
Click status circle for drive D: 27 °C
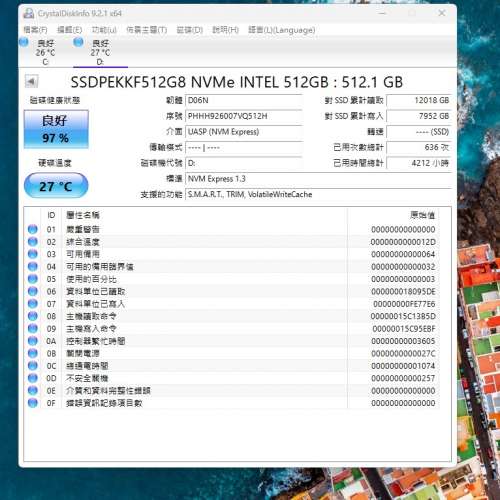point(78,42)
